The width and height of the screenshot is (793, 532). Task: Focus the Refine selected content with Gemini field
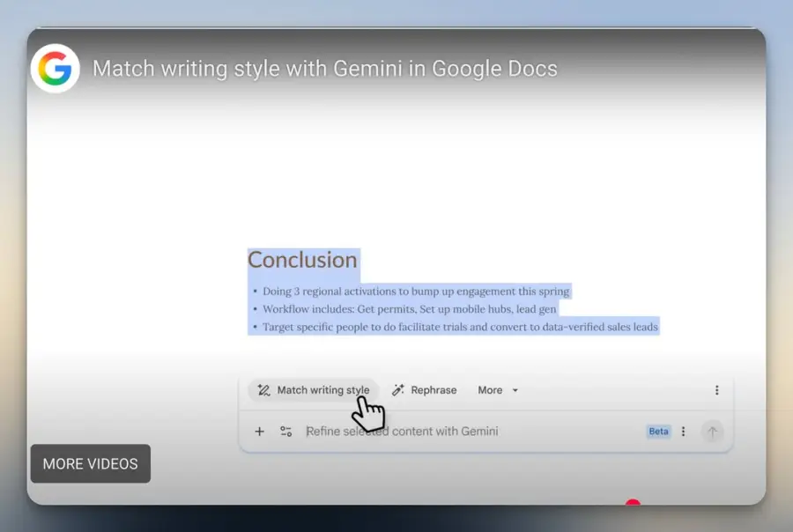[402, 432]
